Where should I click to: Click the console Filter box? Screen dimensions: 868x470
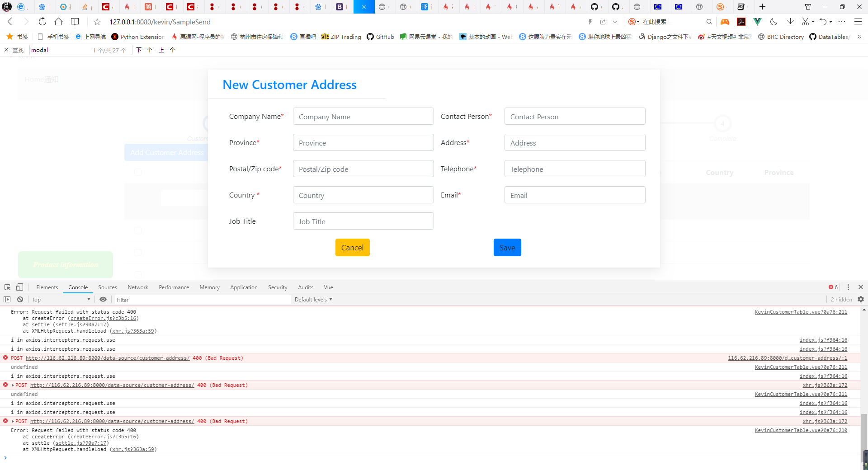pos(203,300)
